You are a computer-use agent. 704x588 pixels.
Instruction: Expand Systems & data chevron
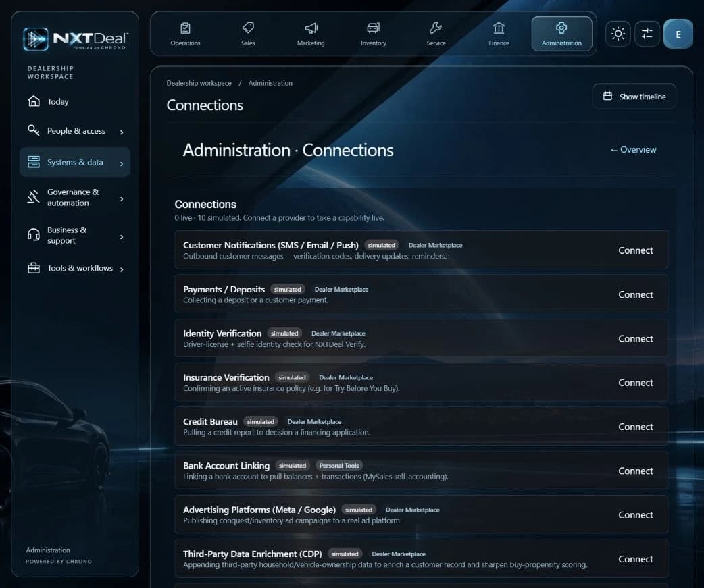click(x=122, y=163)
